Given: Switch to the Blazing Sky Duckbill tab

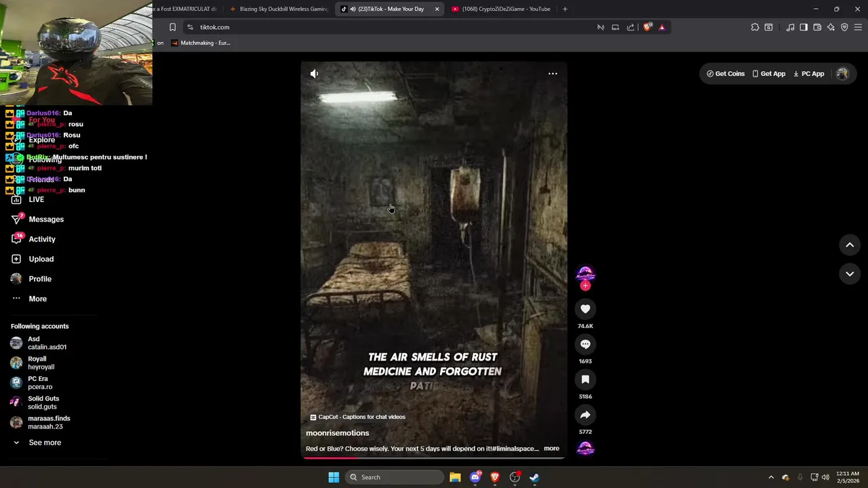Looking at the screenshot, I should [278, 9].
